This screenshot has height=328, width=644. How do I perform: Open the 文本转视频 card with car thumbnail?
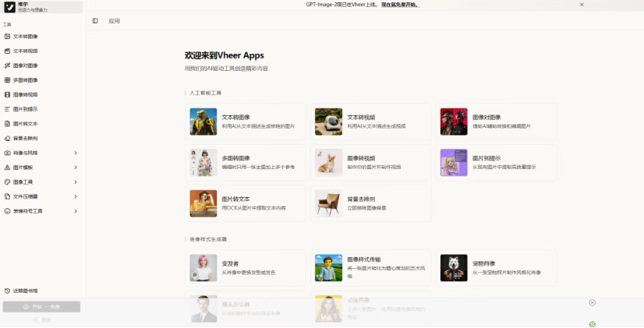point(371,122)
